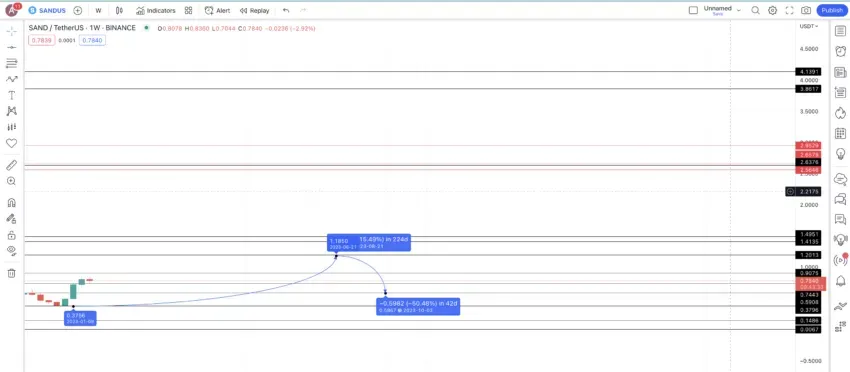The height and width of the screenshot is (372, 850).
Task: Open chart settings gear icon
Action: (x=772, y=10)
